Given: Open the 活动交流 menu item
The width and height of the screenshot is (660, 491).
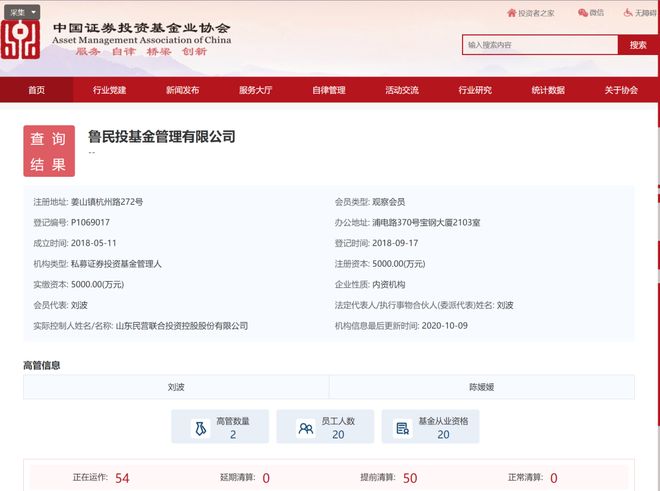Looking at the screenshot, I should [402, 90].
